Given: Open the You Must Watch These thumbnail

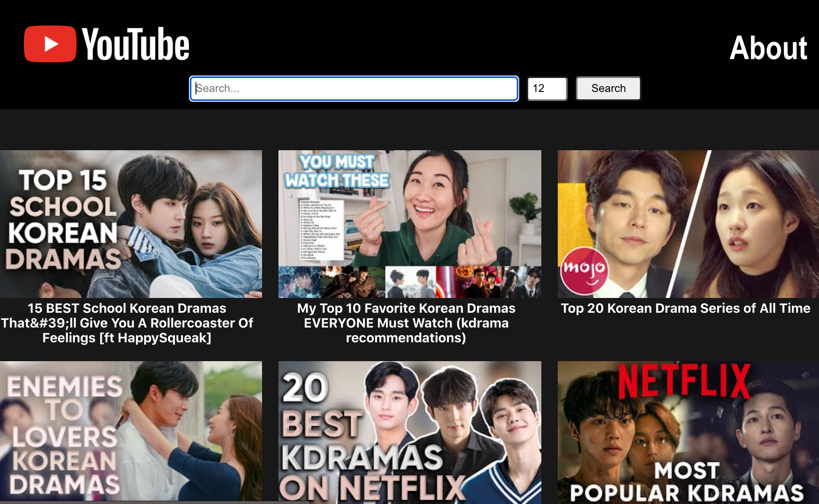Looking at the screenshot, I should (x=410, y=224).
